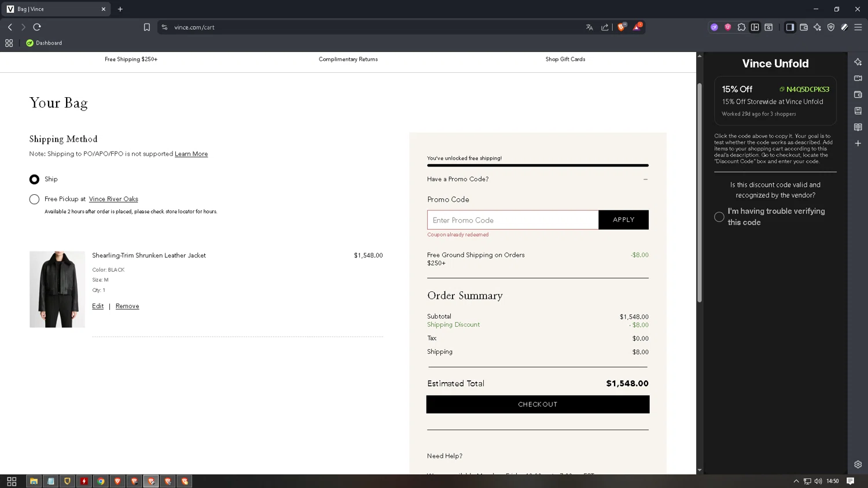The width and height of the screenshot is (868, 488).
Task: Open Windows Start button in taskbar
Action: pyautogui.click(x=12, y=481)
